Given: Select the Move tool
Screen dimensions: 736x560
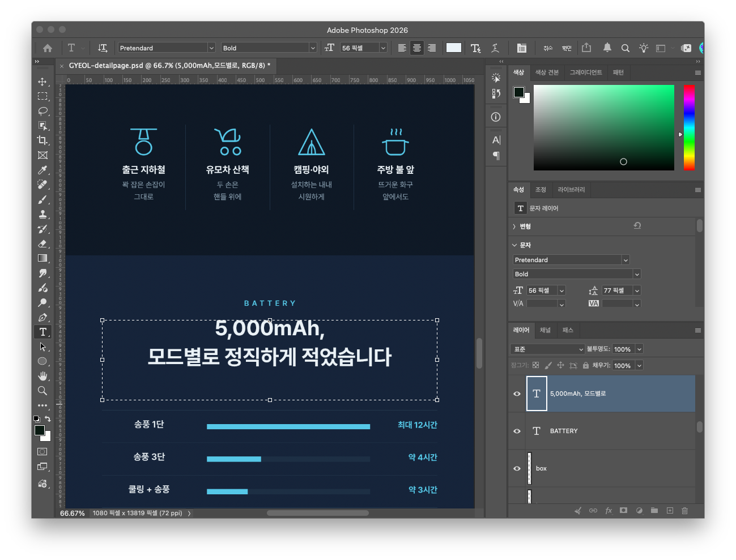Looking at the screenshot, I should point(42,82).
